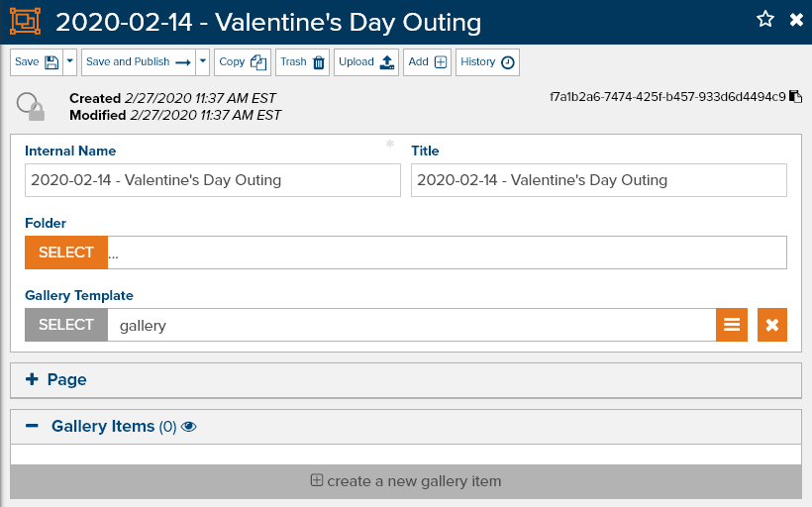Open the History view
Image resolution: width=812 pixels, height=507 pixels.
point(487,62)
